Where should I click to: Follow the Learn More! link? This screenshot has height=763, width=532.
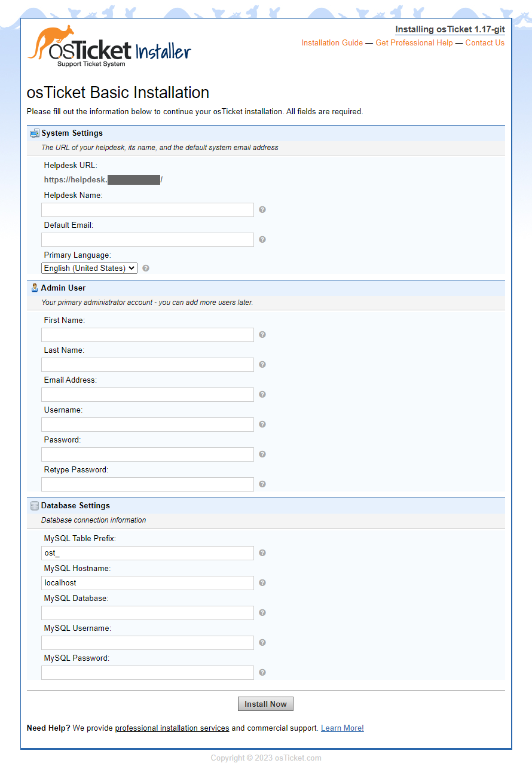[342, 728]
